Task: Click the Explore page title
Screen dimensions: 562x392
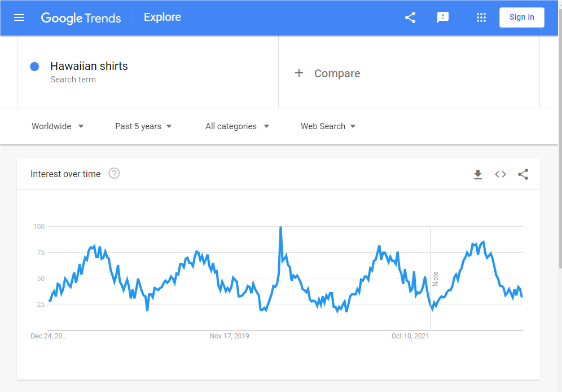Action: coord(163,17)
